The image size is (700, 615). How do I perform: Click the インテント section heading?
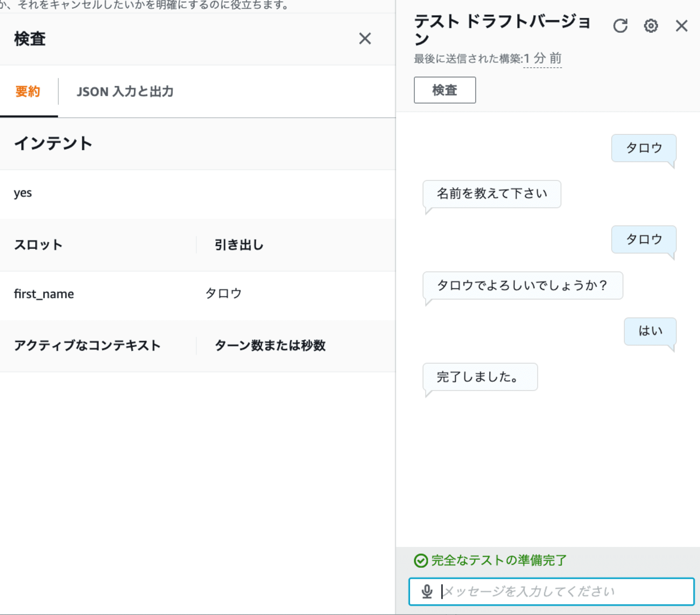point(53,144)
